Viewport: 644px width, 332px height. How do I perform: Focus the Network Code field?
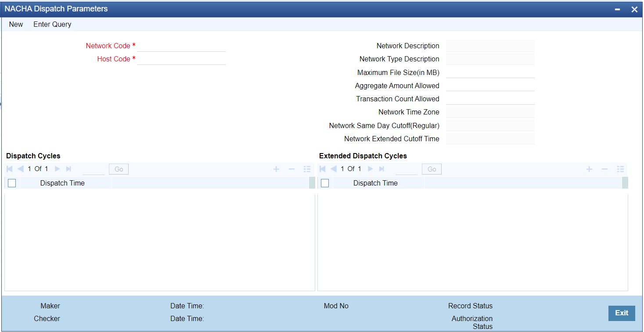(181, 46)
